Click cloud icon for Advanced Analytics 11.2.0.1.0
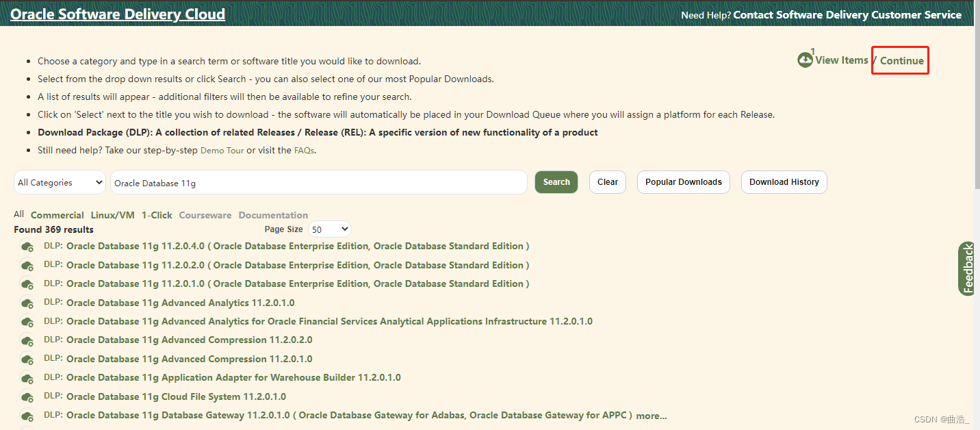This screenshot has width=980, height=430. (x=27, y=303)
